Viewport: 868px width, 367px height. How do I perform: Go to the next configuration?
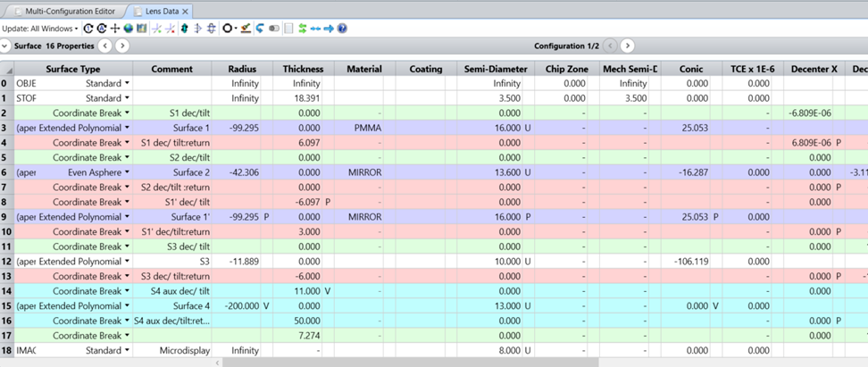pyautogui.click(x=628, y=46)
